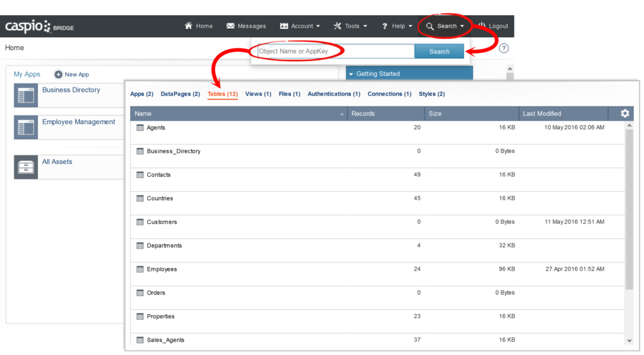Click the gear settings icon in table header
The image size is (644, 355).
pyautogui.click(x=625, y=113)
